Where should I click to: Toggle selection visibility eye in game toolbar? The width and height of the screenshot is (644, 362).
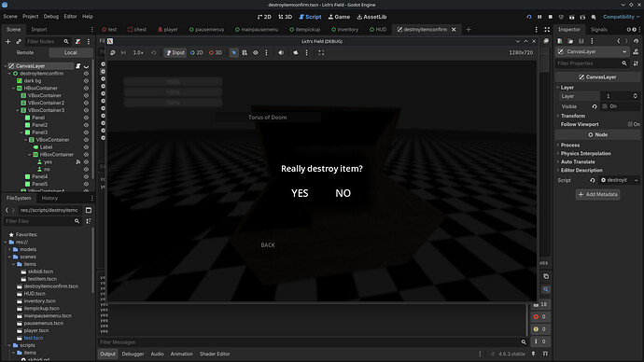256,52
